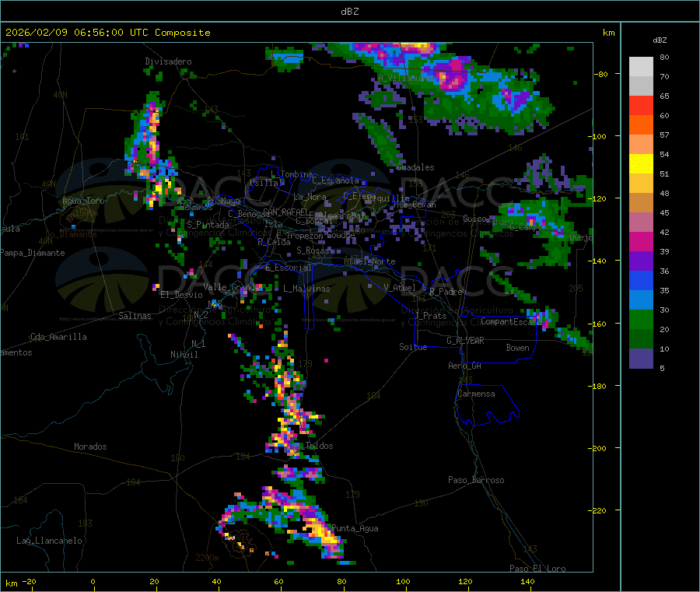The width and height of the screenshot is (700, 592).
Task: Click the orange 60 dBZ legend swatch
Action: [x=641, y=125]
